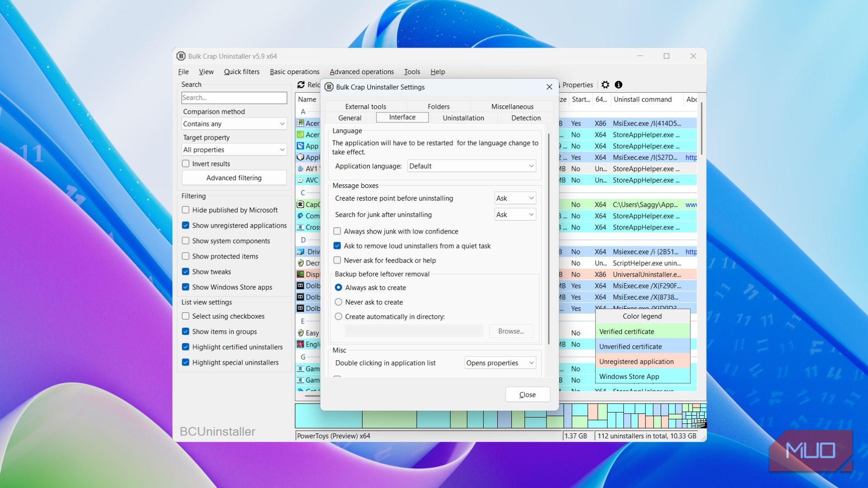Click the main window BCU logo icon

pyautogui.click(x=181, y=56)
